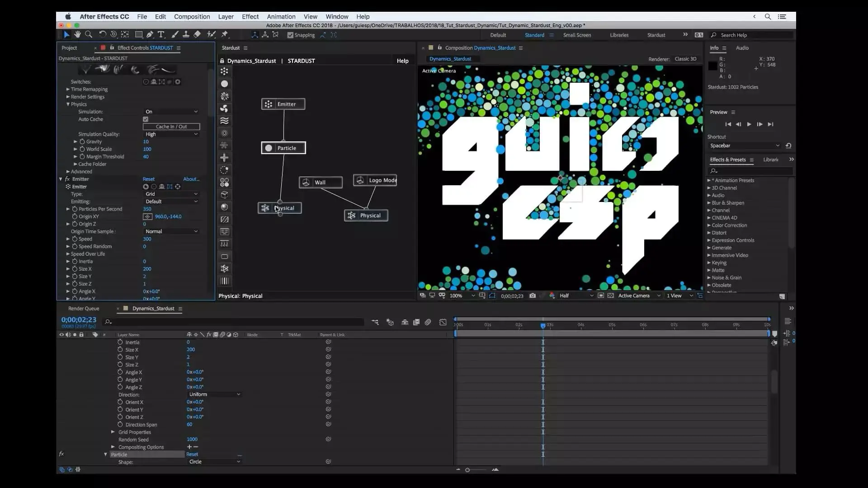Click the red label color swatch
Viewport: 868px width, 488px height.
pyautogui.click(x=103, y=47)
